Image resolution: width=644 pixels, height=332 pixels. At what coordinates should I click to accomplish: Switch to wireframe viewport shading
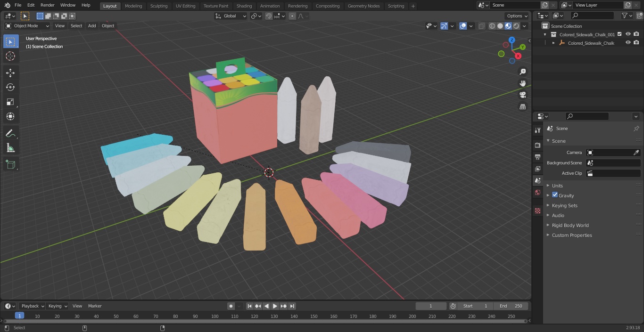coord(492,26)
